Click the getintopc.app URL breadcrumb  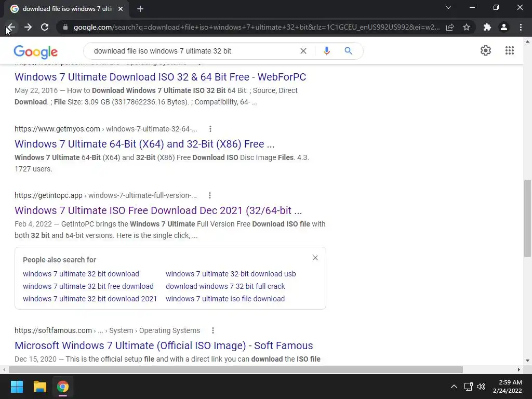coord(105,195)
